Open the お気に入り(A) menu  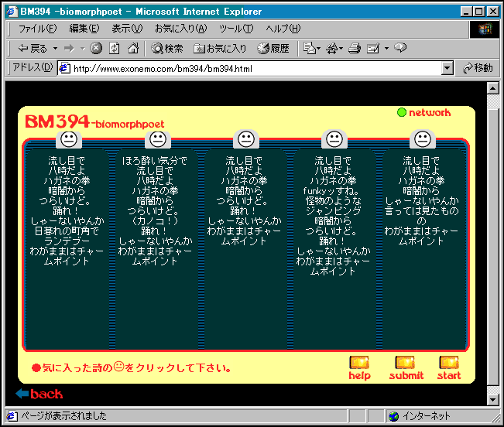[180, 29]
